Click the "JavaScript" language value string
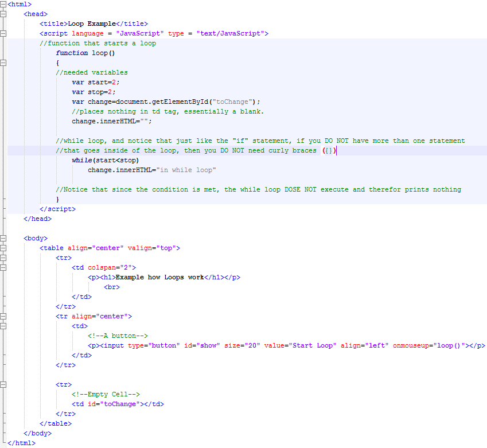Image resolution: width=487 pixels, height=448 pixels. click(140, 33)
